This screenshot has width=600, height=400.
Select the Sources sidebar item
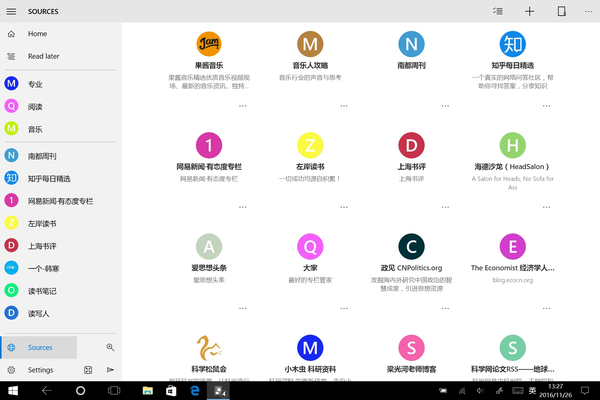(39, 348)
